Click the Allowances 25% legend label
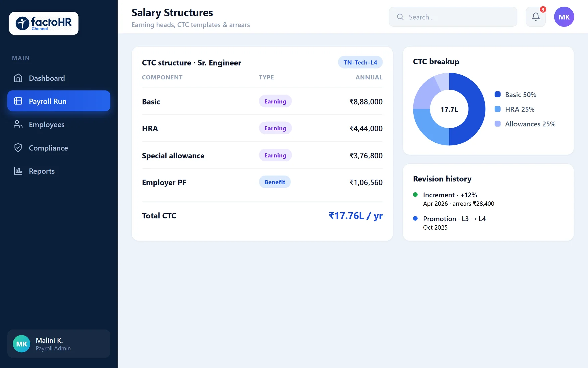 point(530,124)
